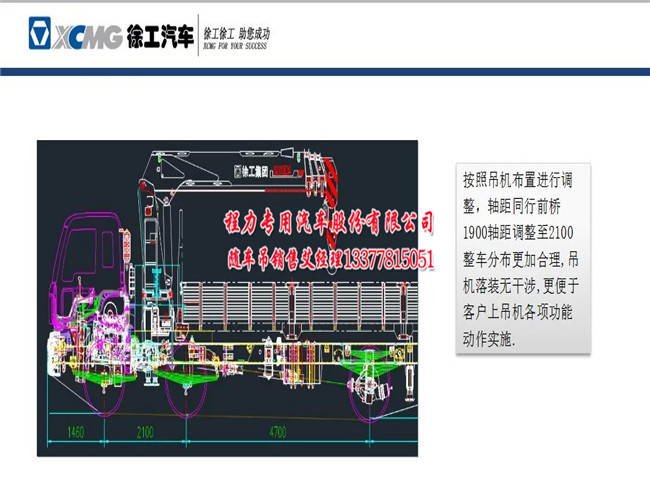Click the gray description text box
This screenshot has width=650, height=487.
(521, 260)
